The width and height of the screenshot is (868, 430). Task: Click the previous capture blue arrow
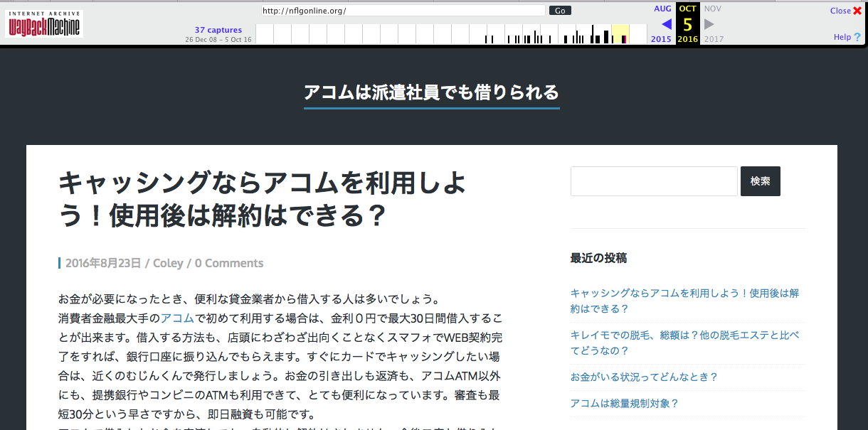(x=666, y=24)
